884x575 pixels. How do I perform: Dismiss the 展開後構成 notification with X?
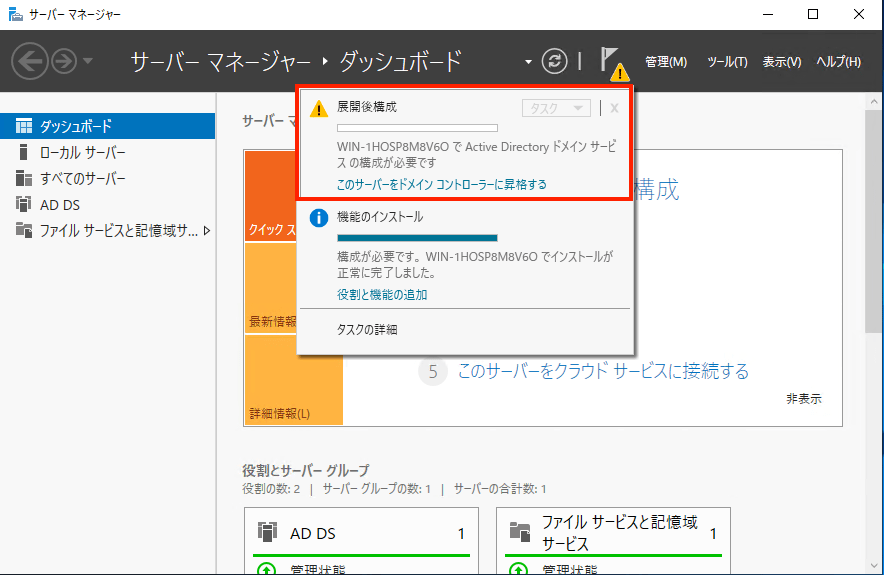pyautogui.click(x=615, y=108)
